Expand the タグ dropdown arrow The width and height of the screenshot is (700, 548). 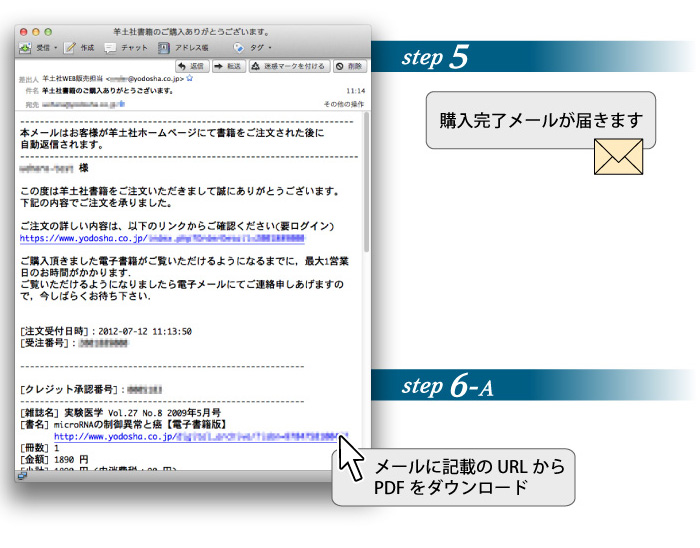(270, 48)
